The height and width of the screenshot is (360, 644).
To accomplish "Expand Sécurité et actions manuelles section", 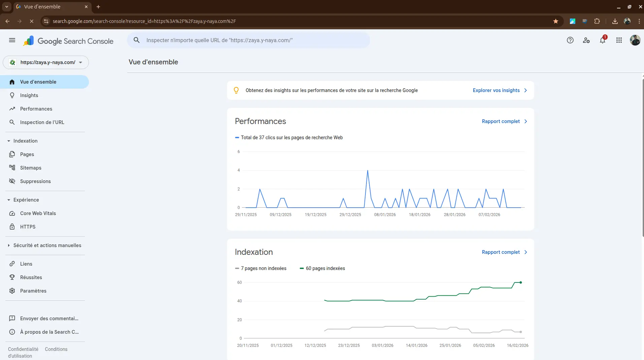I will pos(9,245).
